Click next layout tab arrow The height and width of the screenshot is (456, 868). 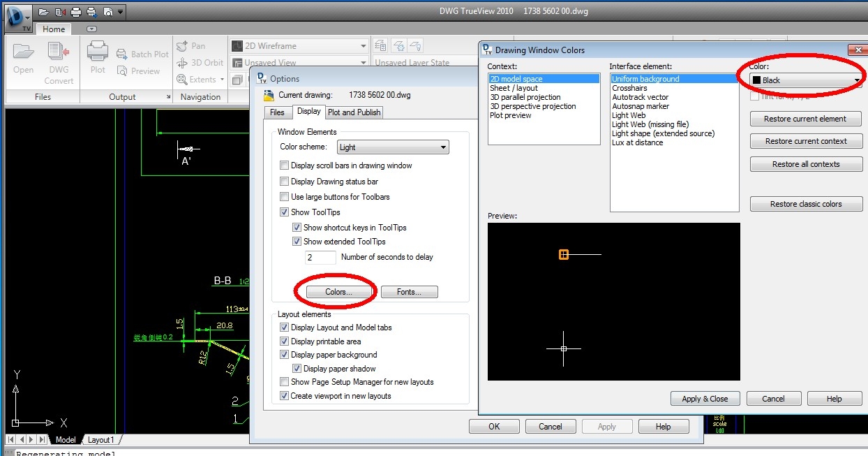click(32, 440)
